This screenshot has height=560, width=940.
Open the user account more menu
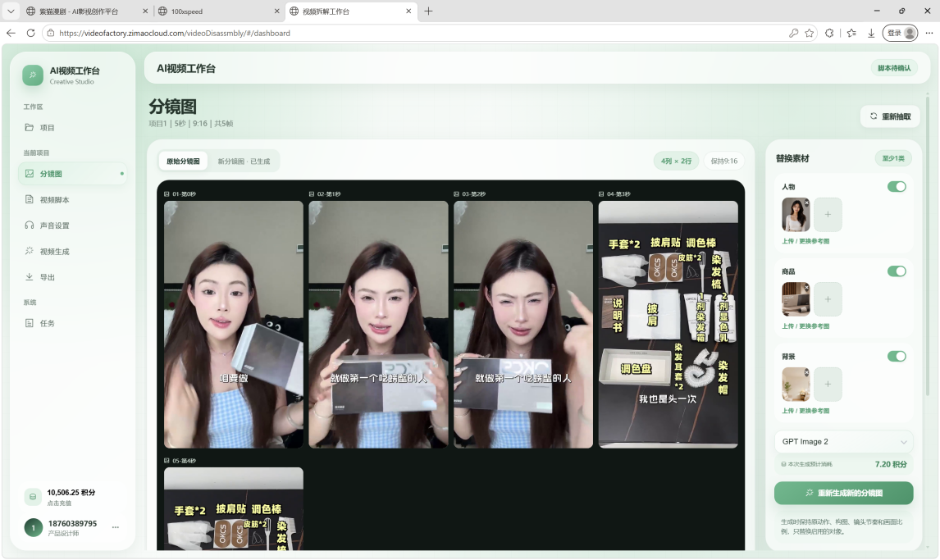115,528
